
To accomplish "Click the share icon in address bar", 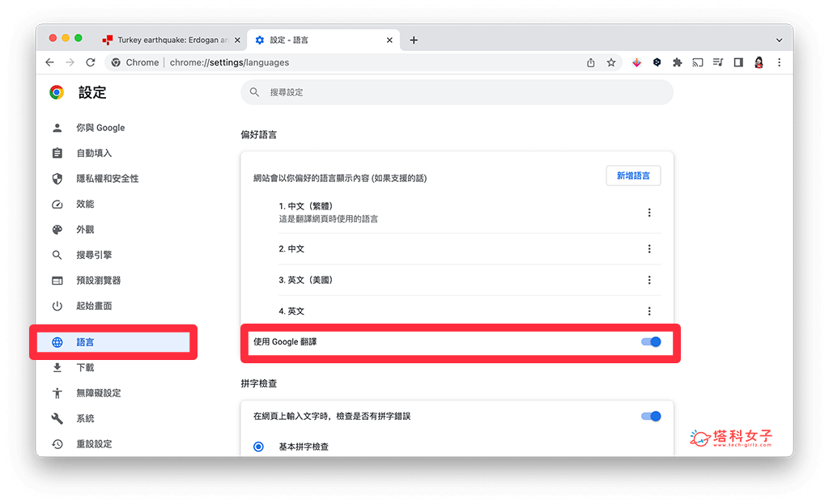I will click(x=591, y=62).
